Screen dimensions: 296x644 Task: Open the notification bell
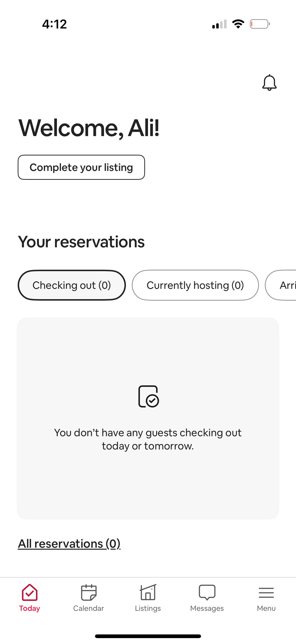[269, 83]
